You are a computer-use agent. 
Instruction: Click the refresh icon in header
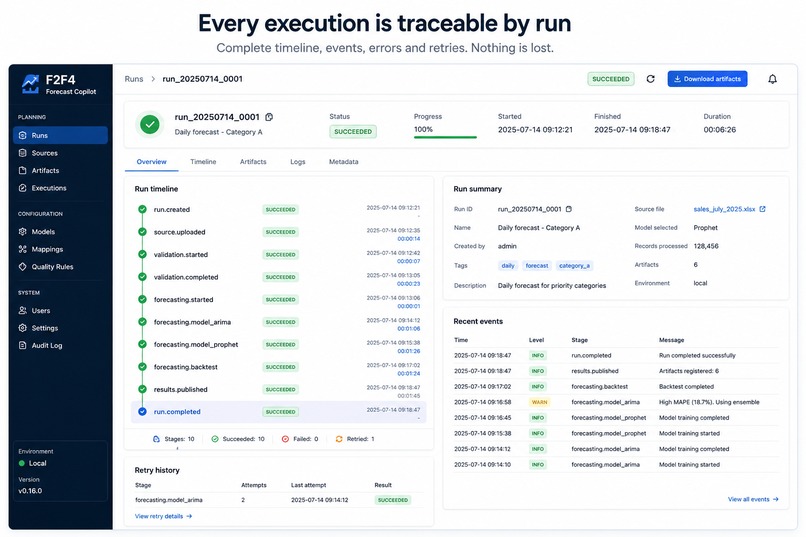pyautogui.click(x=650, y=79)
